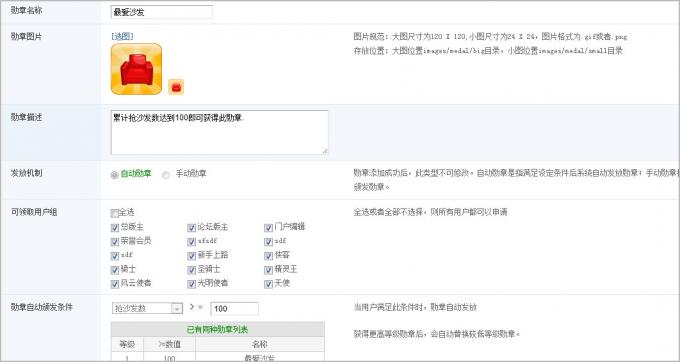The image size is (680, 362).
Task: Uncheck the 门户编辑 checkbox
Action: [x=268, y=228]
